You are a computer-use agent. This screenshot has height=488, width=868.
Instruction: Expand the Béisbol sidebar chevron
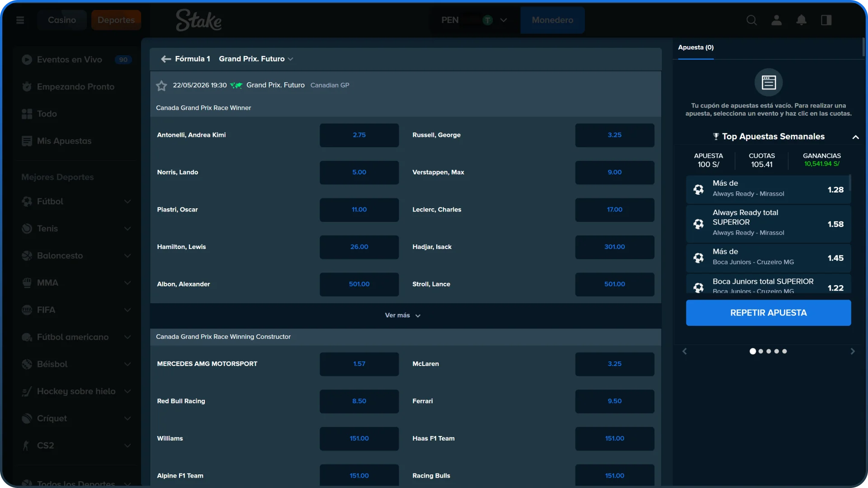tap(127, 364)
